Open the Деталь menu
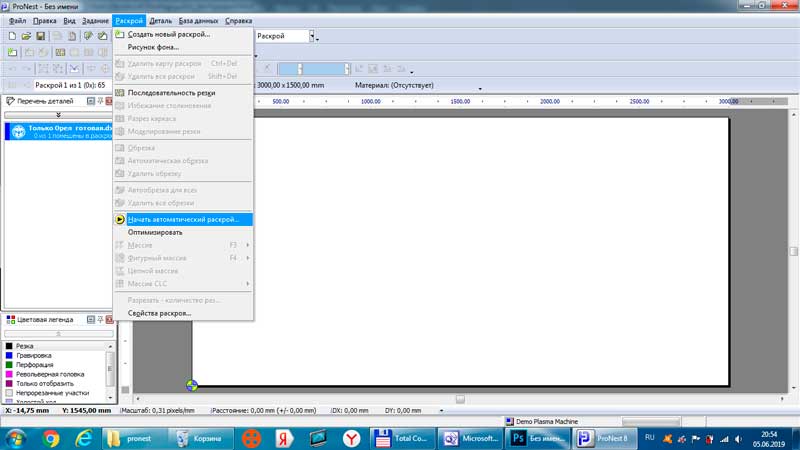Viewport: 800px width, 450px height. (x=160, y=21)
